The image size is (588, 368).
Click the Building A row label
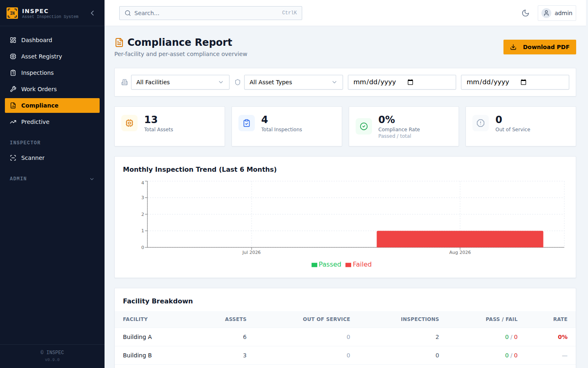(137, 337)
